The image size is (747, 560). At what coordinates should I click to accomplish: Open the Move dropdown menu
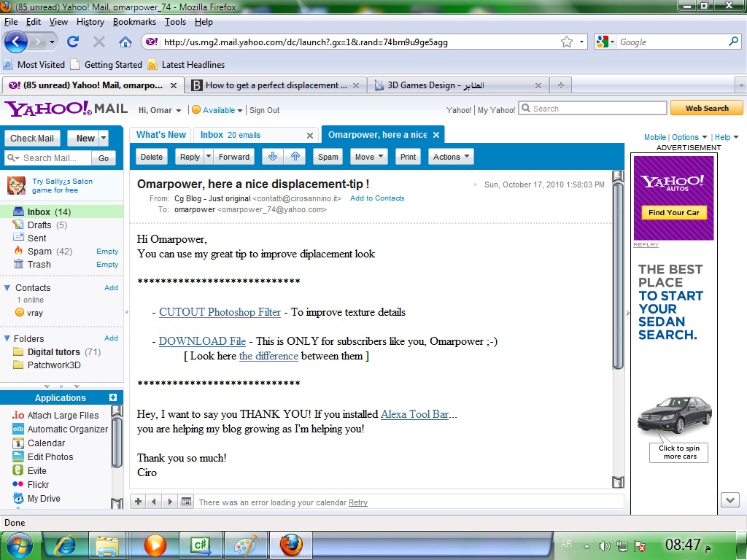point(369,157)
